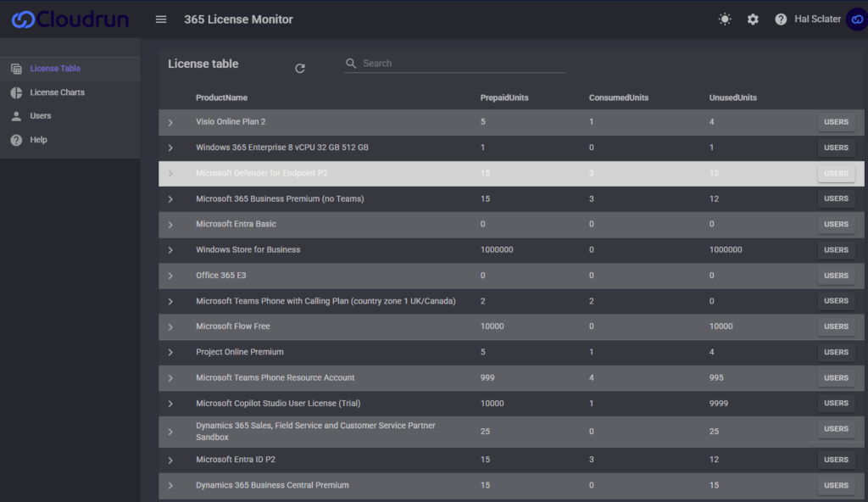Expand the Project Online Premium row

pyautogui.click(x=170, y=352)
